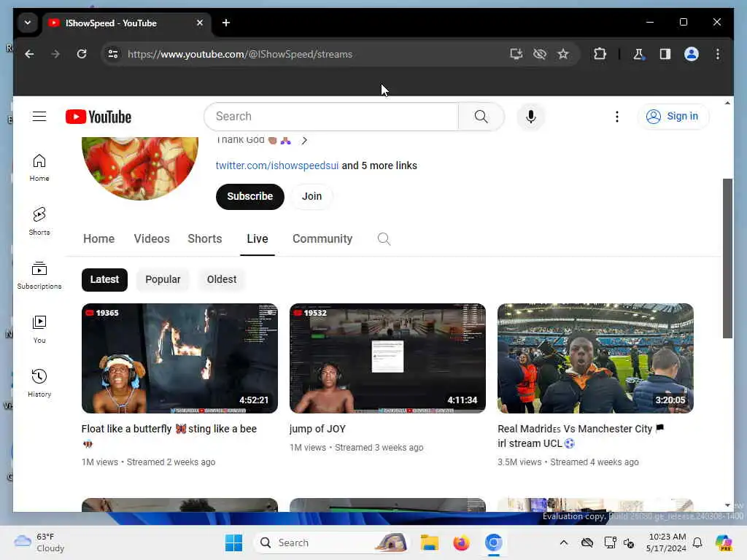Start voice search with microphone icon
This screenshot has height=560, width=747.
[531, 116]
